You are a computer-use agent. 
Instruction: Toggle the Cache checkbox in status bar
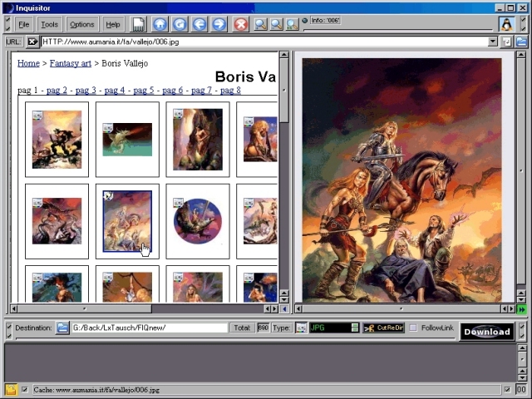pos(24,389)
